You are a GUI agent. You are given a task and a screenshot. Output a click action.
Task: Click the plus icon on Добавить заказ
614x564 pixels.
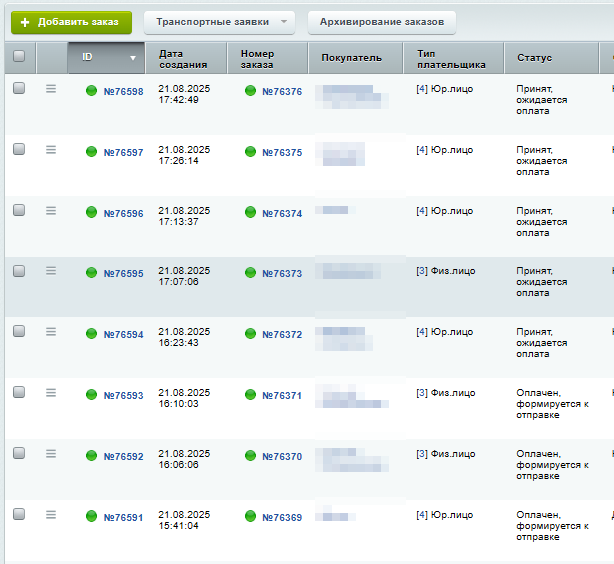[26, 22]
